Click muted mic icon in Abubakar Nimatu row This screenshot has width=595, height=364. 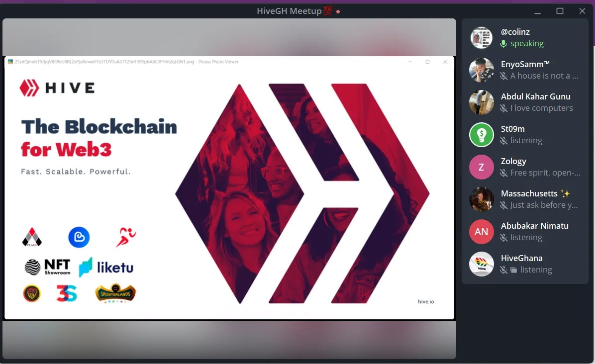pos(504,238)
